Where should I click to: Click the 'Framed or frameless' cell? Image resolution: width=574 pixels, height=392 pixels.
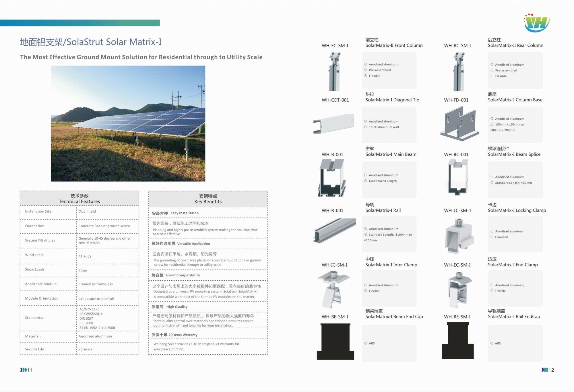coord(96,284)
